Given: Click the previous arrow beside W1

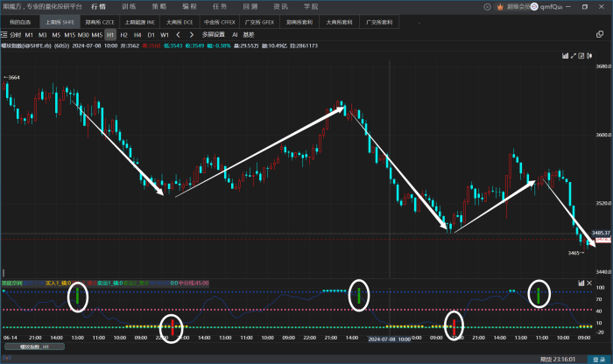Looking at the screenshot, I should [179, 34].
